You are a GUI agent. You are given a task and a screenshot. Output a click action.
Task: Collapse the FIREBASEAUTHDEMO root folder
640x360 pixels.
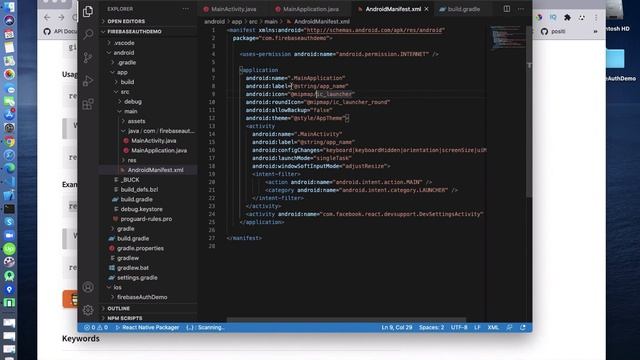148,31
